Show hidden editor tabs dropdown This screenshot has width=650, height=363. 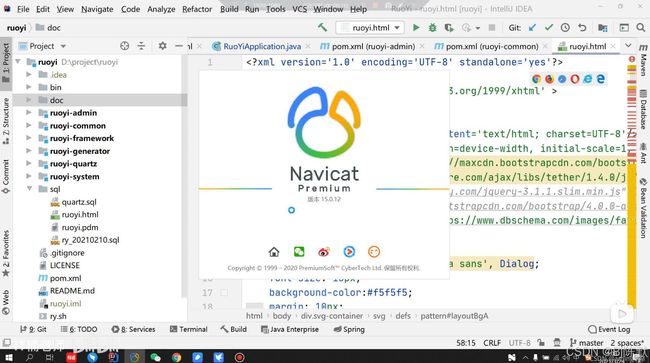(628, 46)
